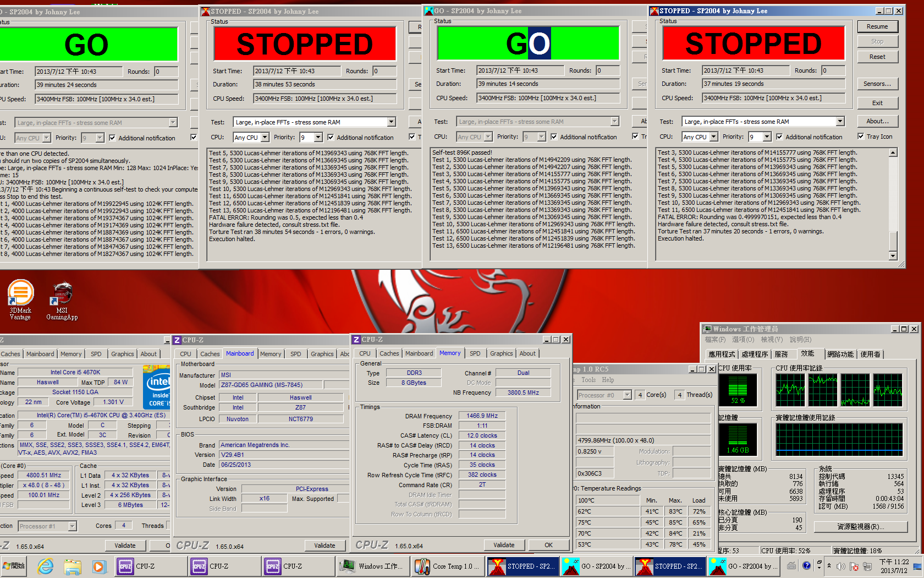
Task: Open the Tools menu in Core Temp
Action: (588, 380)
